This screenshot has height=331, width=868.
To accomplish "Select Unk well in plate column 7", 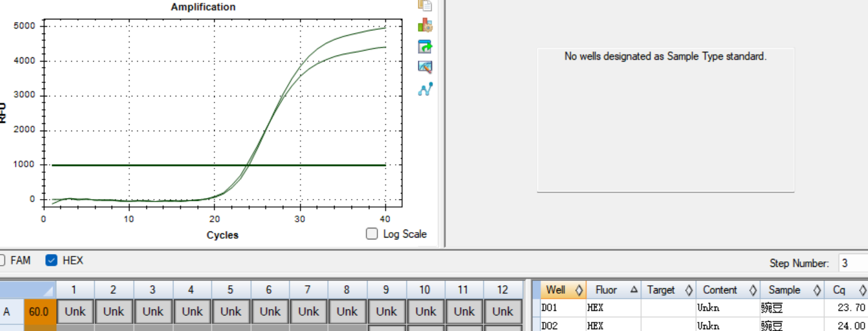I will click(308, 311).
